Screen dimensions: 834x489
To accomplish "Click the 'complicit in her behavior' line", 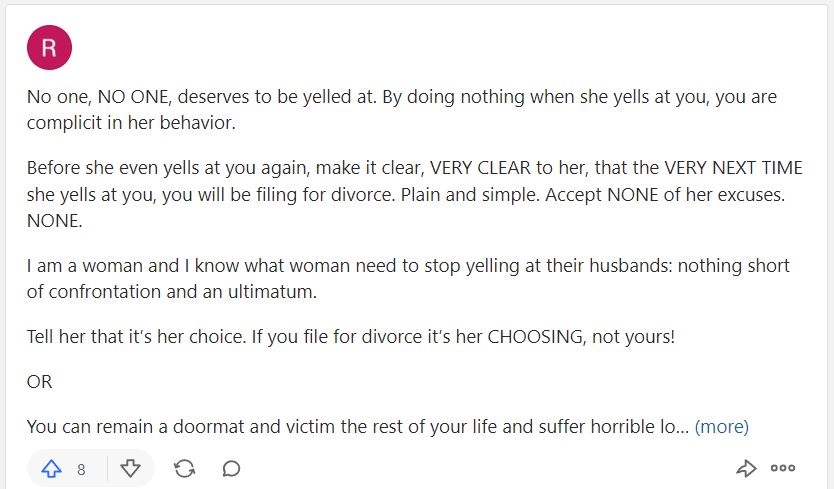I will tap(131, 123).
